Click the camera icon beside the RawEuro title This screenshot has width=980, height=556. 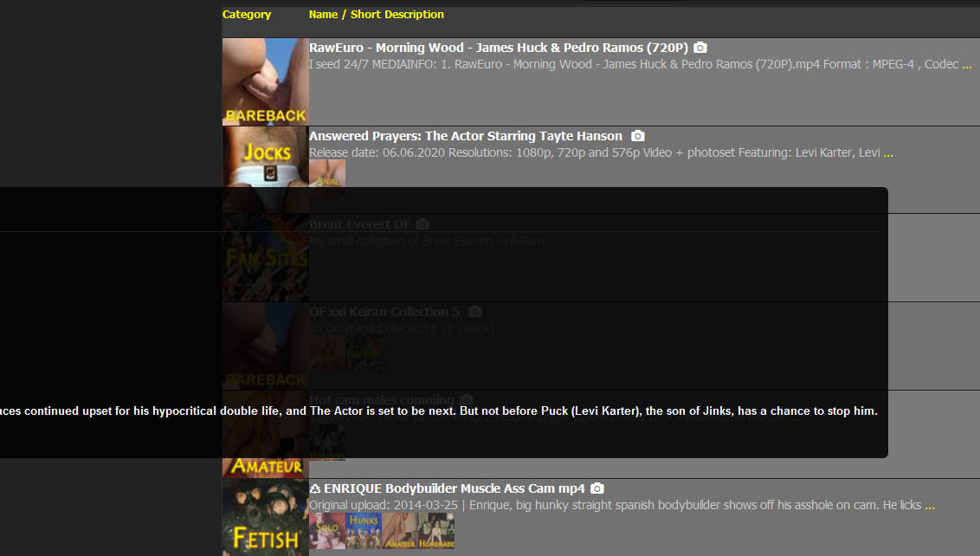(x=700, y=48)
